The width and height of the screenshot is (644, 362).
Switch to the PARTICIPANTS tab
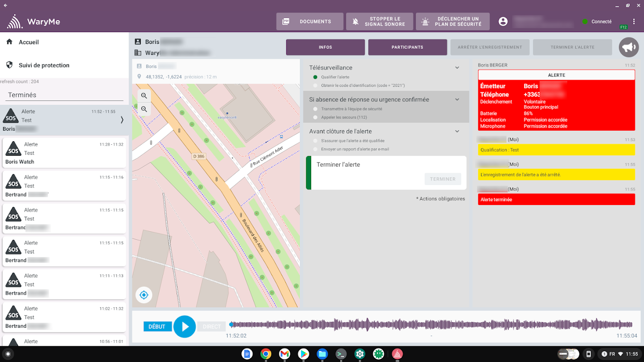(408, 47)
